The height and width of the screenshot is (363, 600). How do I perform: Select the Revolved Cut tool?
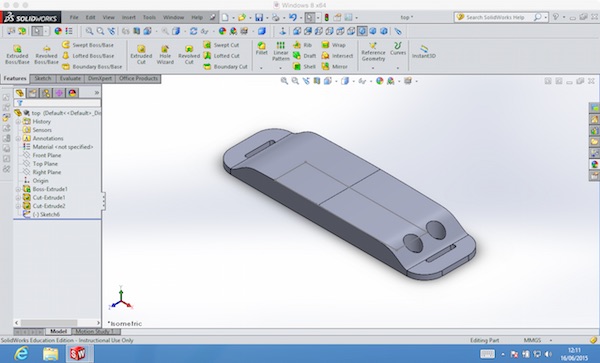(x=189, y=54)
